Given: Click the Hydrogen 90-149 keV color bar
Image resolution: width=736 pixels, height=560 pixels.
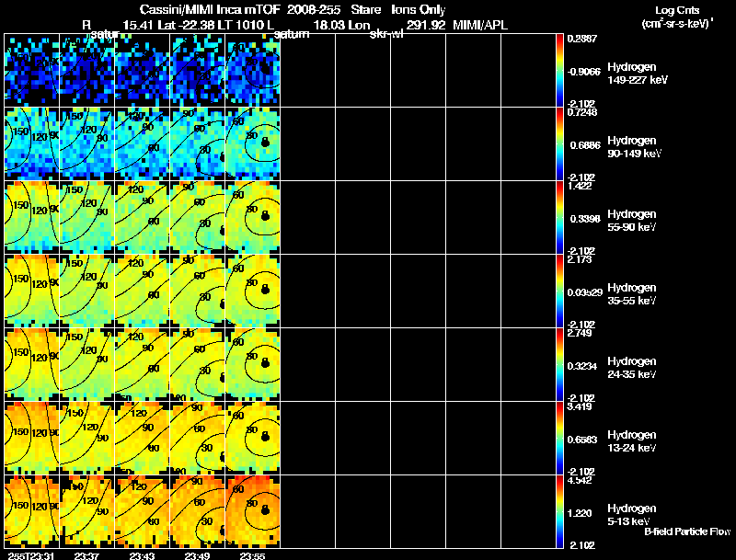Looking at the screenshot, I should coord(559,144).
